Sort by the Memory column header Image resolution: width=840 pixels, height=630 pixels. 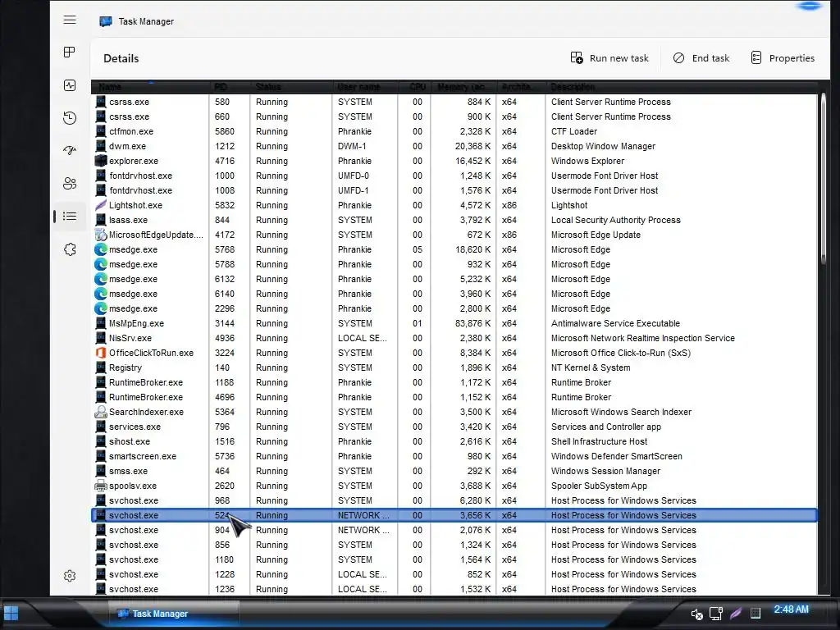pyautogui.click(x=463, y=87)
